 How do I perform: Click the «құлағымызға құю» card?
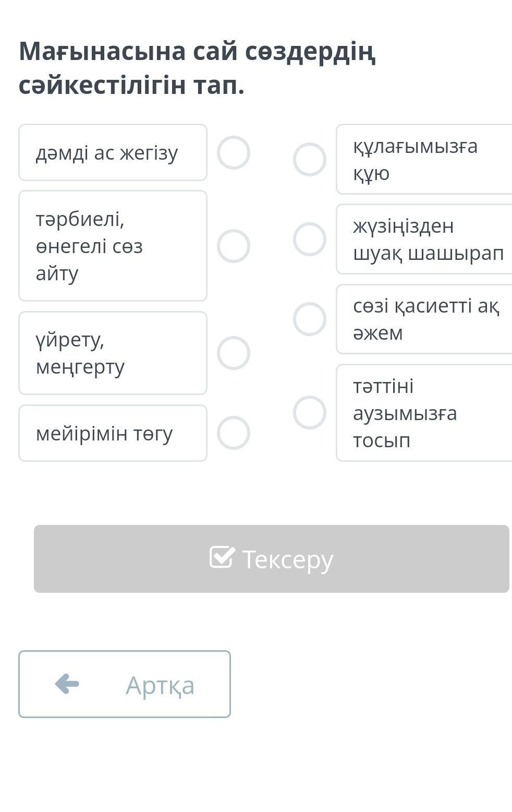coord(423,160)
